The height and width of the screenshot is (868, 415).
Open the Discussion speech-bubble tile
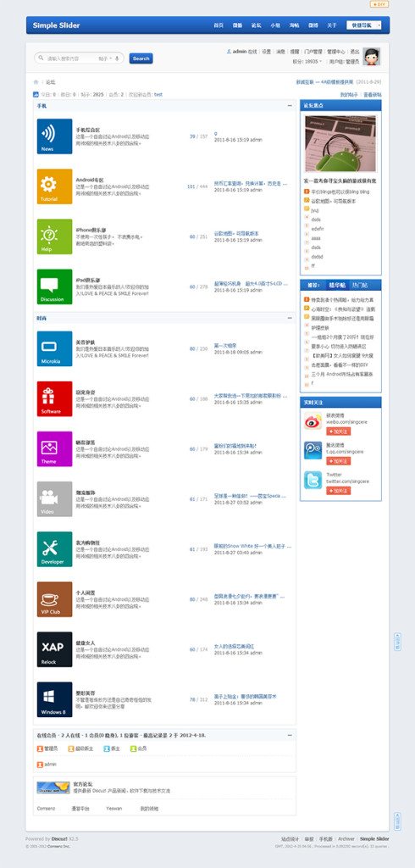pos(54,287)
